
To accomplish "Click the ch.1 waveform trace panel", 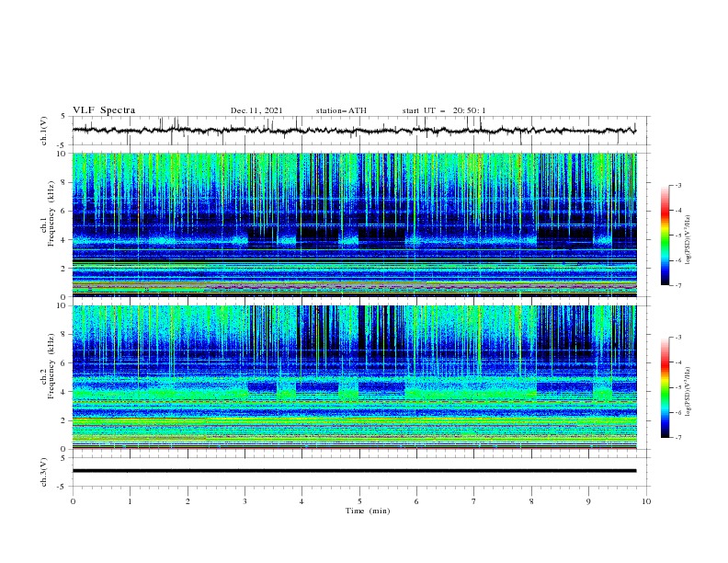I will click(x=361, y=131).
